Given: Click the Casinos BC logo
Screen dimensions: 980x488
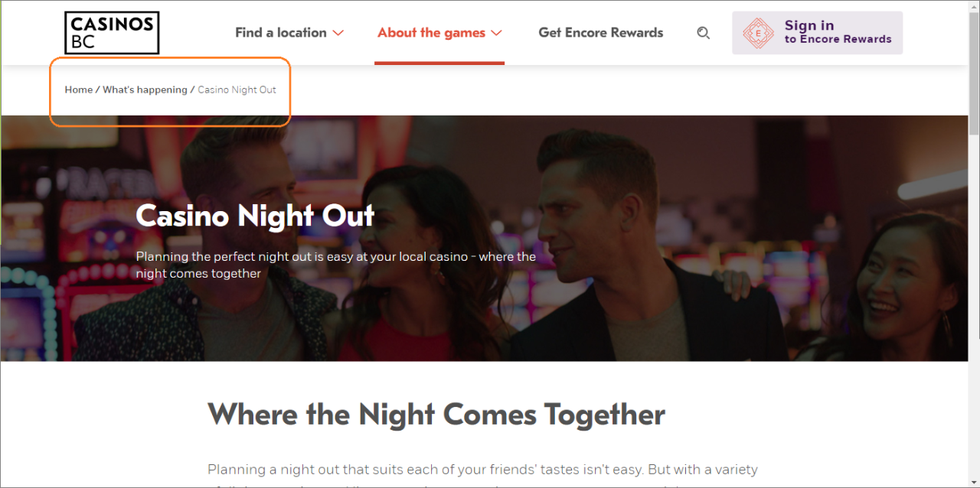Looking at the screenshot, I should pos(112,33).
